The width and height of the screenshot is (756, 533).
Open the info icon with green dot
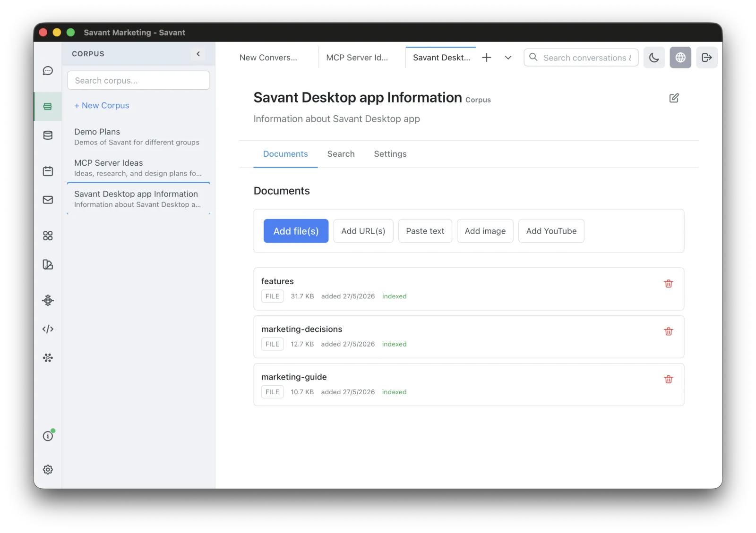(x=48, y=436)
